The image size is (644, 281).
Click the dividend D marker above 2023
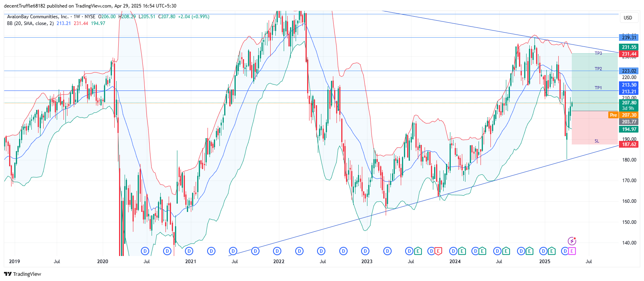pyautogui.click(x=365, y=251)
